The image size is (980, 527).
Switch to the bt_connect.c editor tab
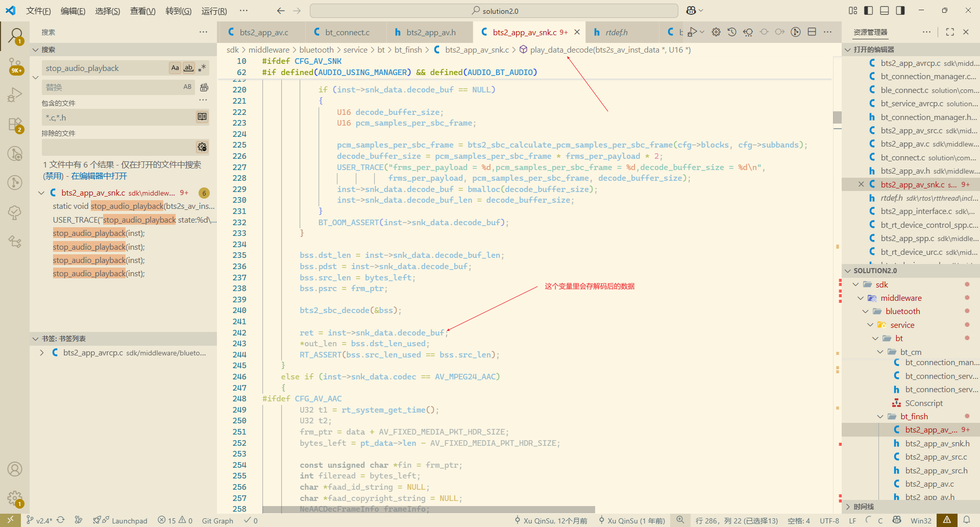[x=347, y=32]
